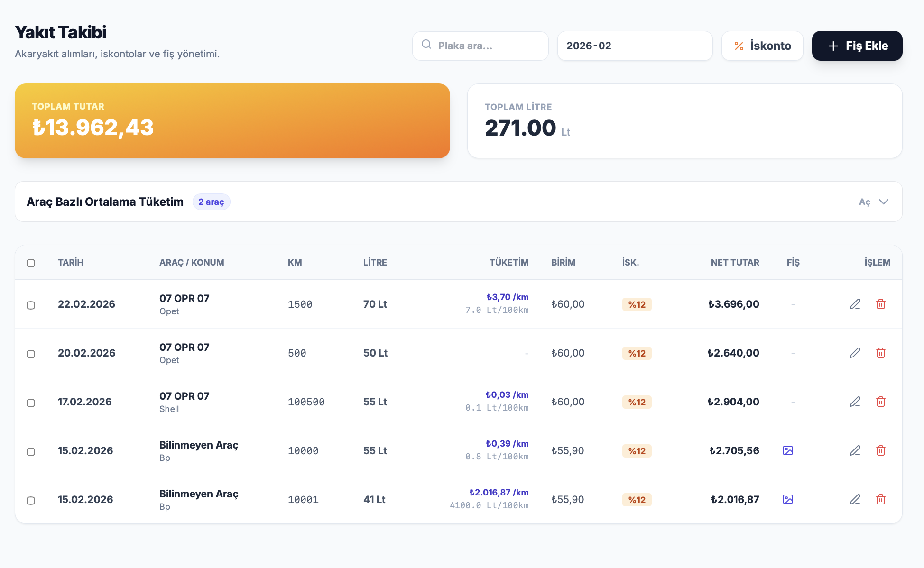
Task: Delete the 22.02.2026 fuel record
Action: coord(881,304)
